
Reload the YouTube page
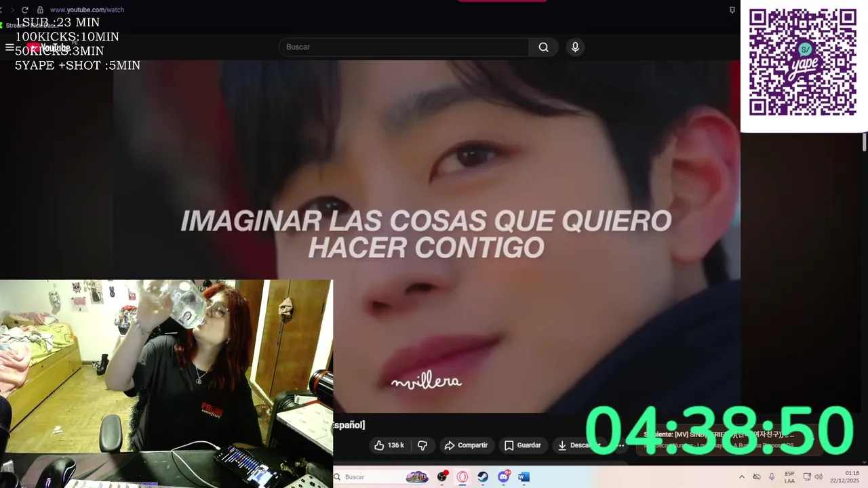click(x=25, y=10)
